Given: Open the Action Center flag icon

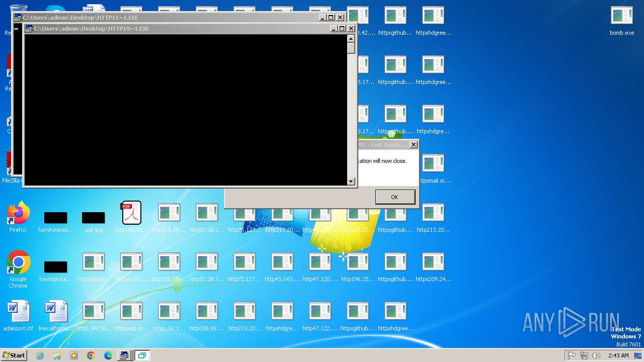Looking at the screenshot, I should [x=572, y=355].
